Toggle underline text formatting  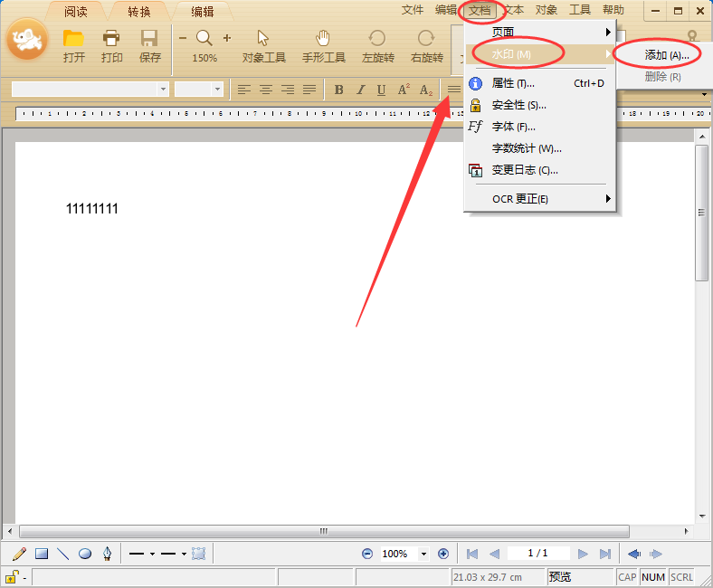381,90
